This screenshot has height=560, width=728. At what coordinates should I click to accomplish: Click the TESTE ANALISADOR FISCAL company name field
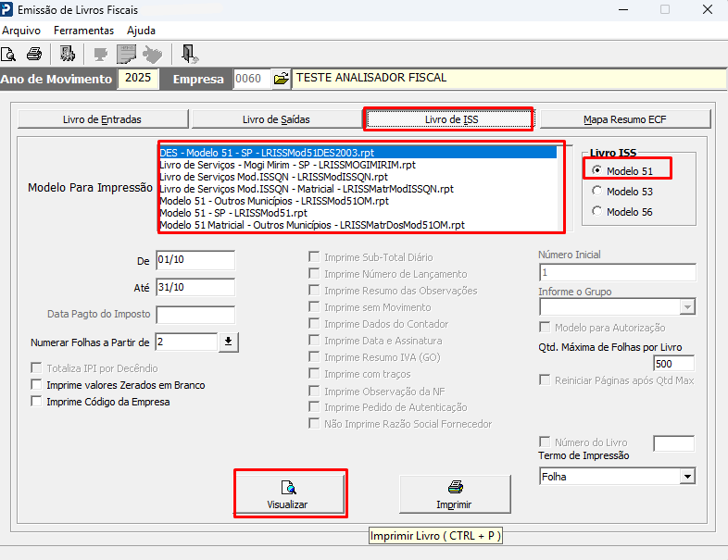509,78
